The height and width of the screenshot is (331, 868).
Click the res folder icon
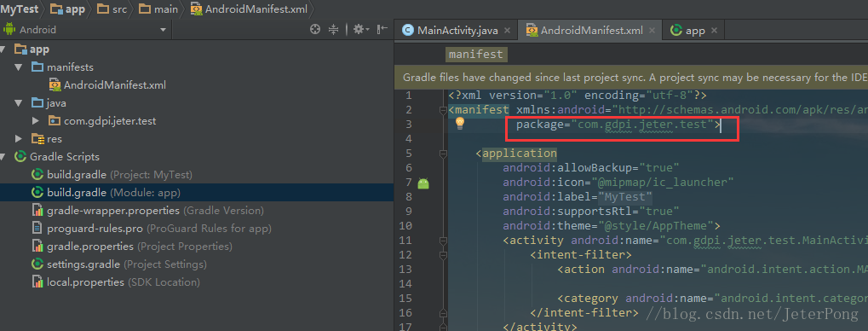37,138
